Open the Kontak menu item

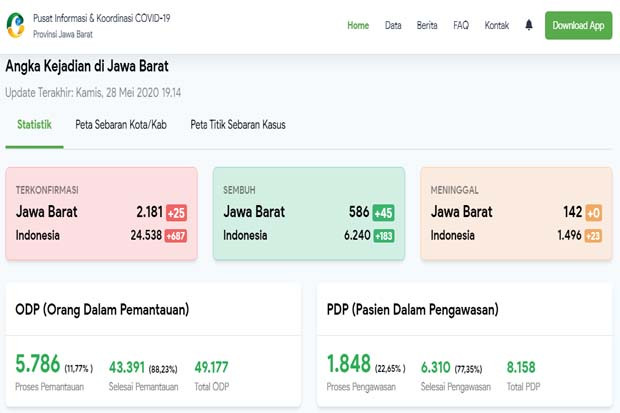[x=497, y=25]
